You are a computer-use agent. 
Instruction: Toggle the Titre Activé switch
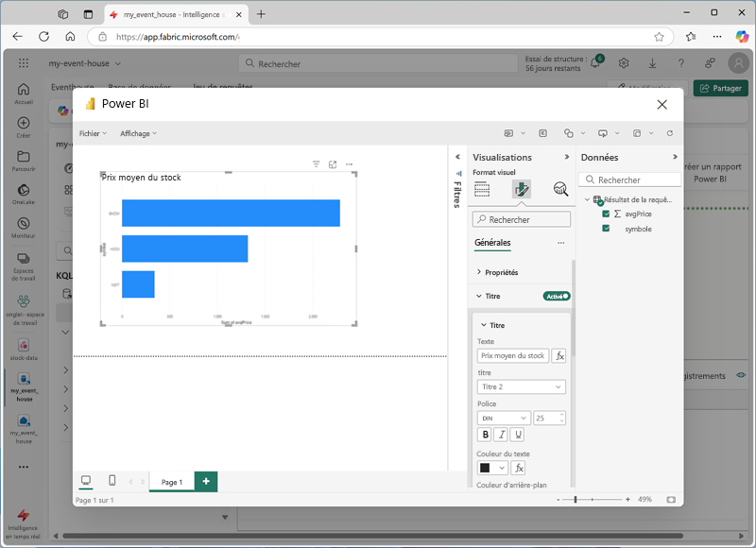[x=557, y=296]
